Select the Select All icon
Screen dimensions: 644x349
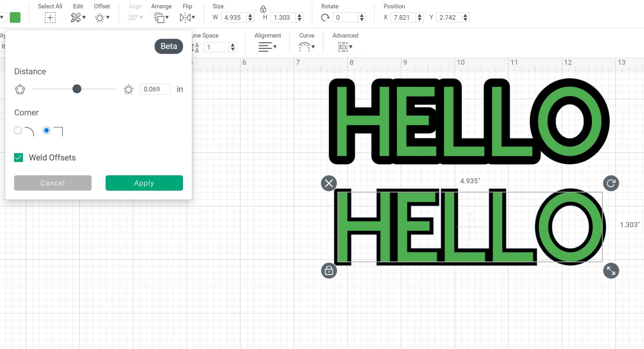click(50, 18)
